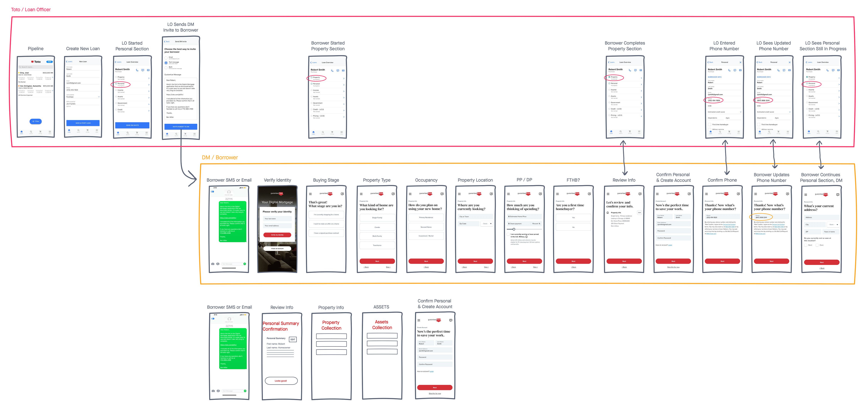Click the down payment slider on the PP / DP screen
The height and width of the screenshot is (409, 868).
[x=514, y=229]
